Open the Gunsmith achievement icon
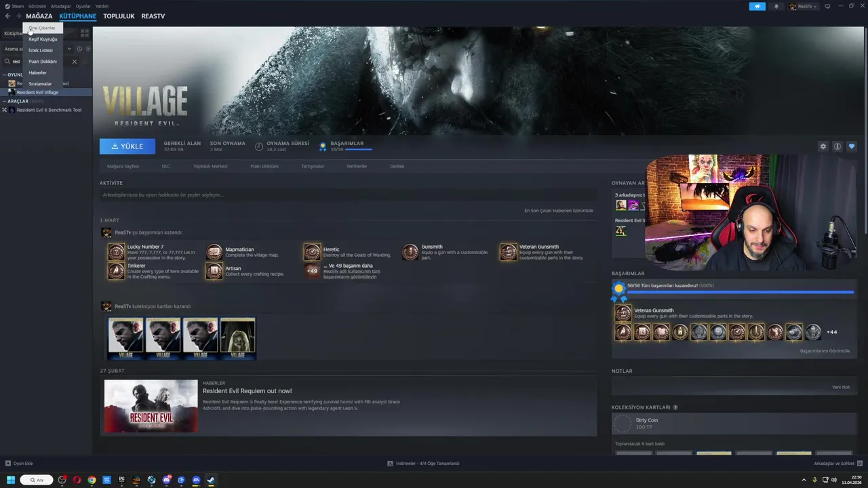Screen dimensions: 868x488 [x=410, y=252]
